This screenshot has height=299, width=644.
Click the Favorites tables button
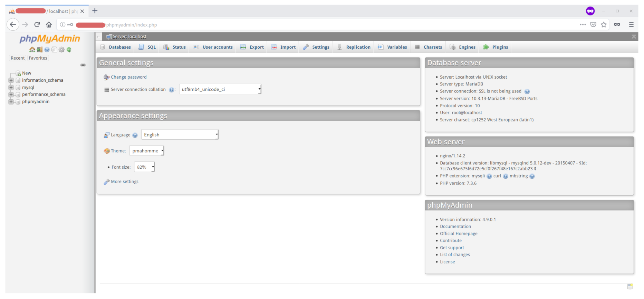point(38,58)
